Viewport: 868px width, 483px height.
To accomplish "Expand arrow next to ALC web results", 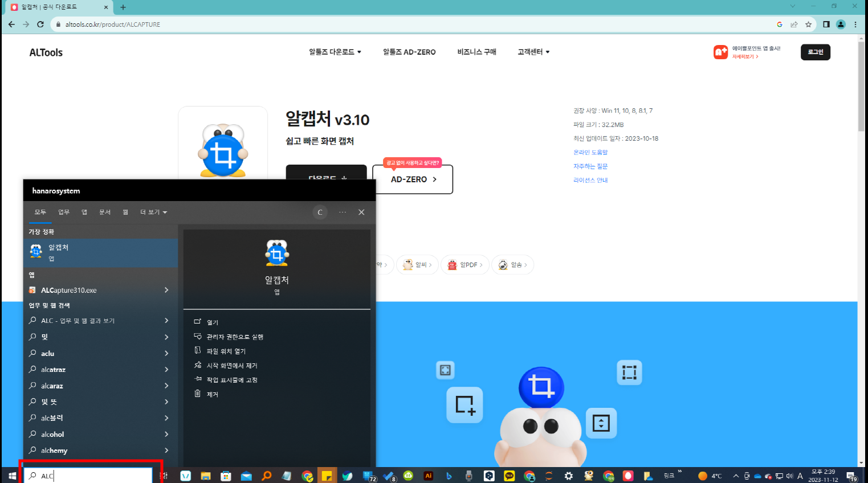I will coord(166,321).
